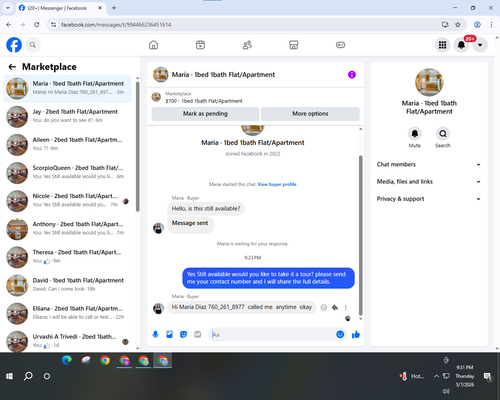Viewport: 500px width, 400px height.
Task: Open the emoji picker in message box
Action: (x=340, y=334)
